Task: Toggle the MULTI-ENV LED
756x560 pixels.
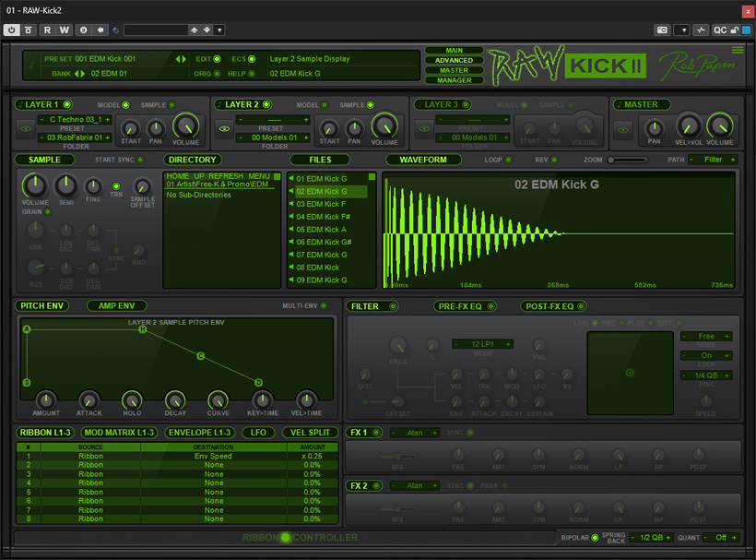Action: [x=324, y=305]
